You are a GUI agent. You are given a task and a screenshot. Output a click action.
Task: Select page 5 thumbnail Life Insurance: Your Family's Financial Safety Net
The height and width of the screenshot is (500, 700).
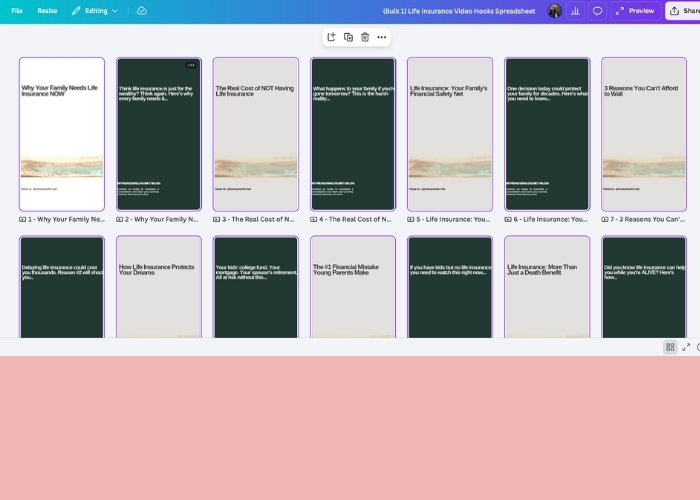tap(450, 134)
